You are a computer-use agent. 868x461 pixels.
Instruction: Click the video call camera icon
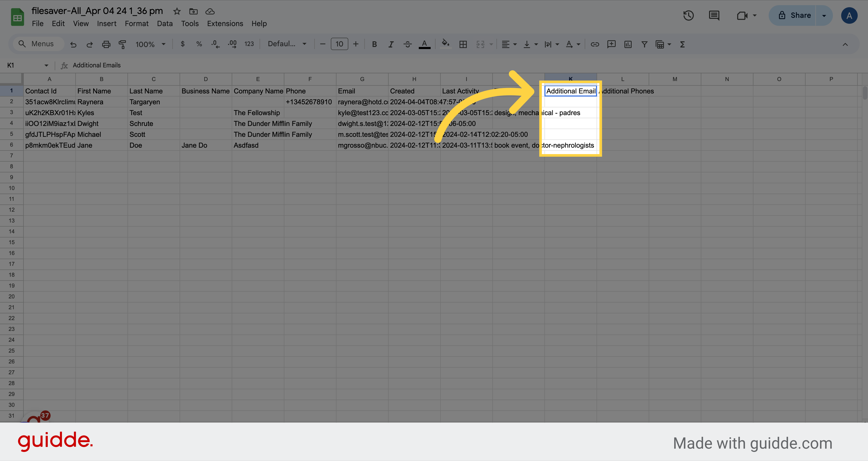[742, 15]
